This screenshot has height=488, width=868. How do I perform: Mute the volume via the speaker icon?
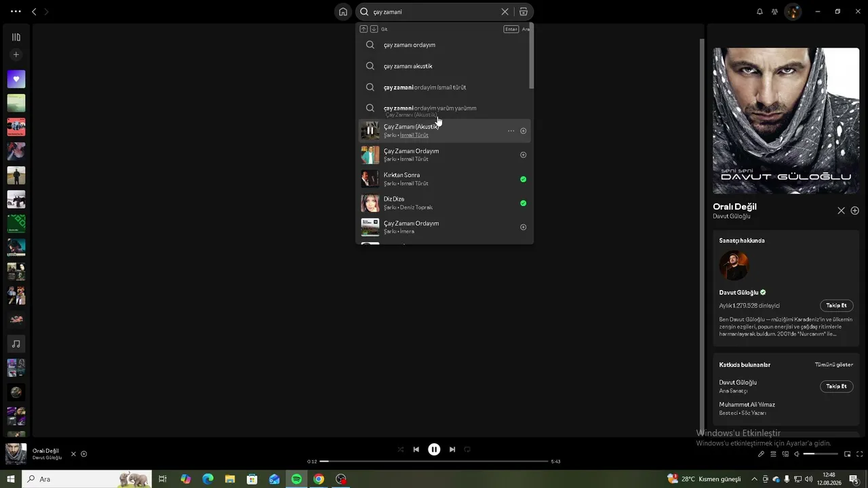pos(797,454)
